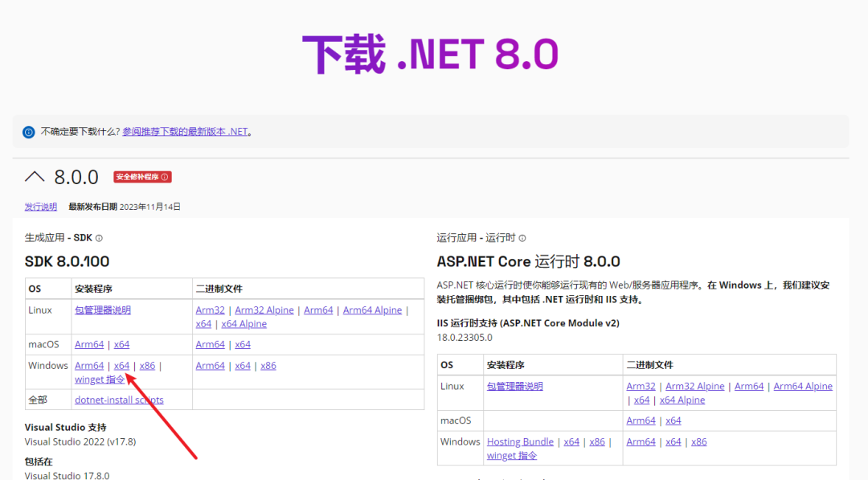The width and height of the screenshot is (868, 480).
Task: Click 'ASP.NET Core 运行时 8.0.0' heading
Action: pos(528,261)
